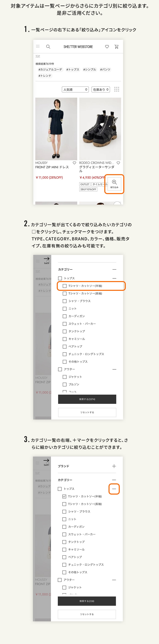Viewport: 159px width, 644px height.
Task: Click the TOP breadcrumb link
Action: pyautogui.click(x=38, y=56)
